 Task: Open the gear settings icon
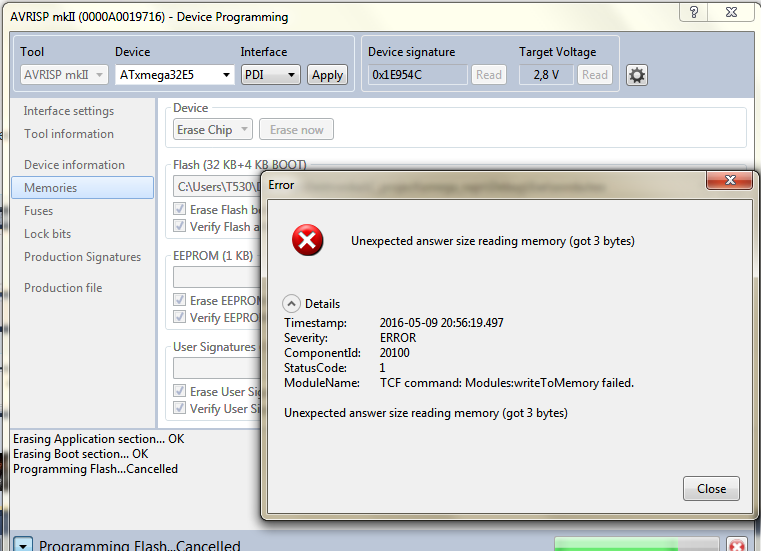(x=637, y=75)
